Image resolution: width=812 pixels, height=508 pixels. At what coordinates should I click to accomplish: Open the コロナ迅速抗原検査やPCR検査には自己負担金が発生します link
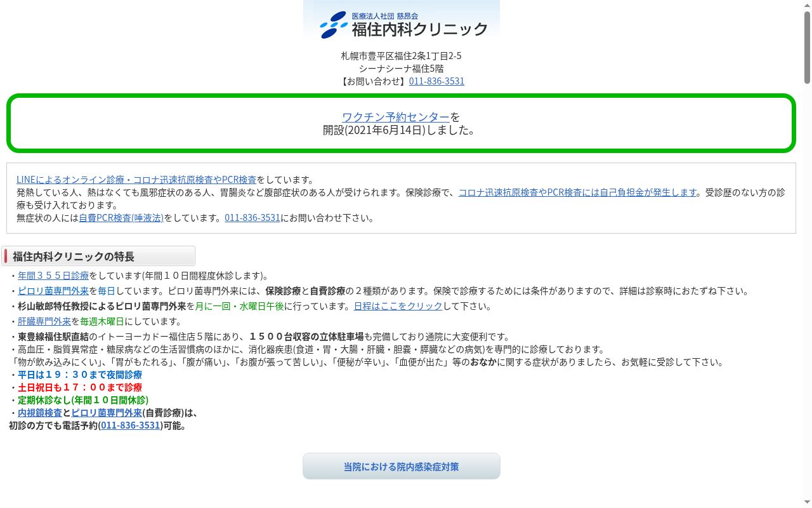coord(577,192)
